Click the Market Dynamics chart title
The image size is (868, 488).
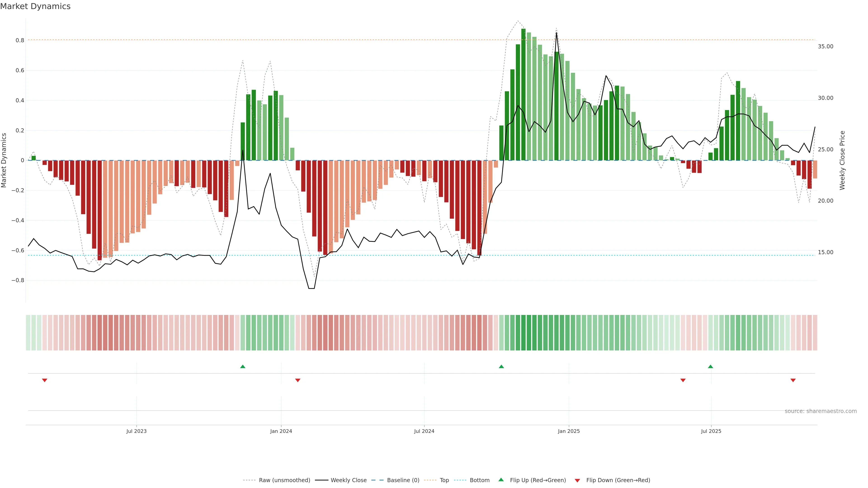point(35,6)
